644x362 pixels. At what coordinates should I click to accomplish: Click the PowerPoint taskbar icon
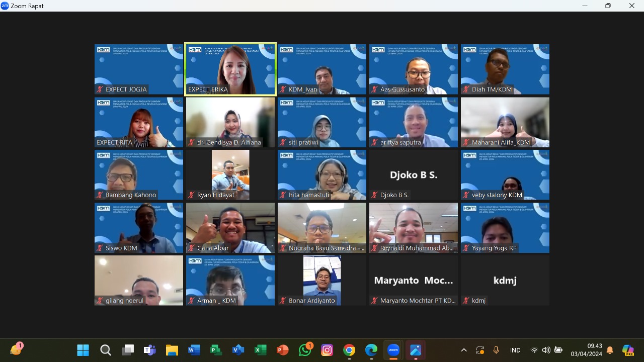tap(283, 350)
